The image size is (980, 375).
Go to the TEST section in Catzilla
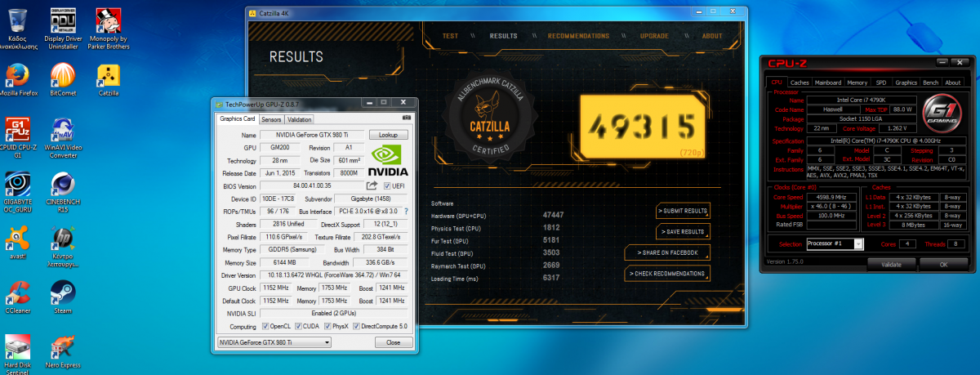[x=450, y=36]
